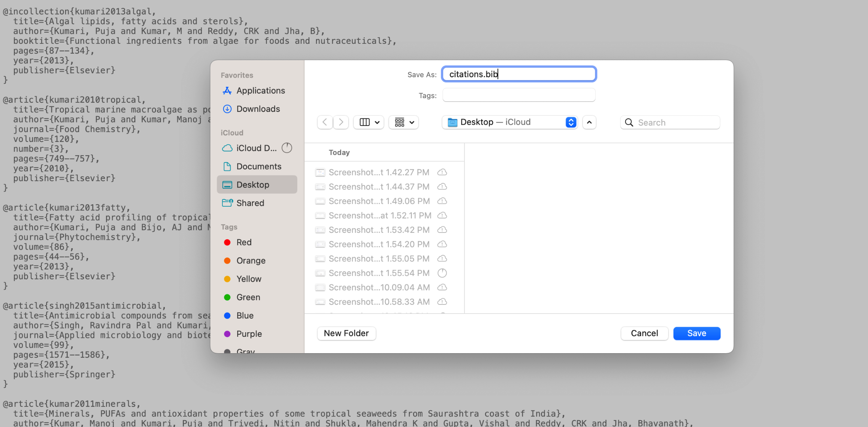Open the column view mode dropdown
Image resolution: width=868 pixels, height=427 pixels.
(369, 122)
